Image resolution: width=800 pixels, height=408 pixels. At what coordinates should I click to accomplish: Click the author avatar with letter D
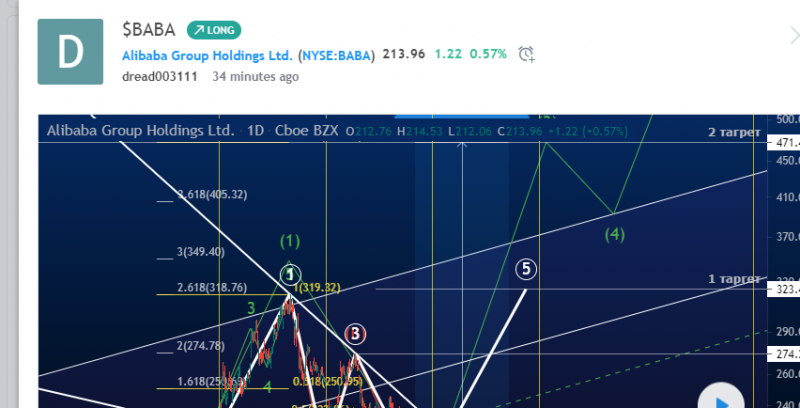[70, 51]
